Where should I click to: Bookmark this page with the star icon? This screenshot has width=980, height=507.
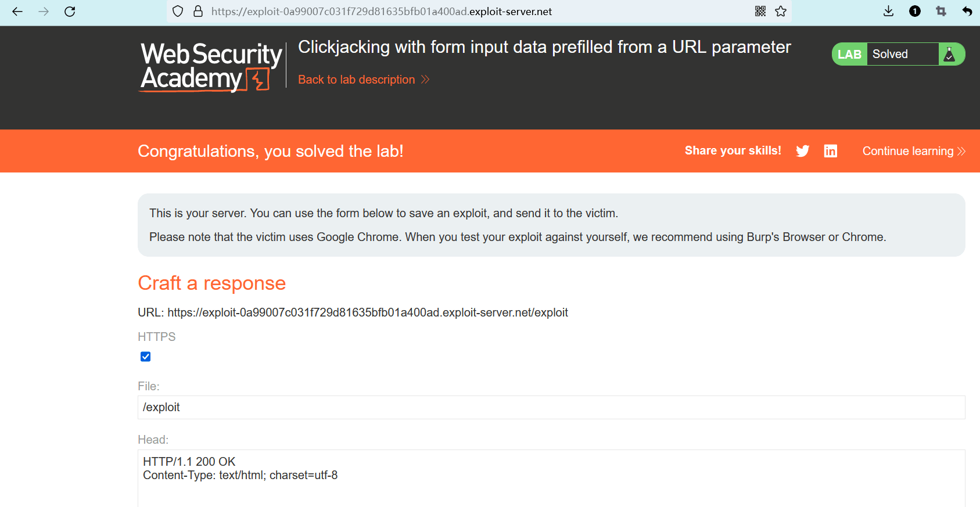[781, 12]
